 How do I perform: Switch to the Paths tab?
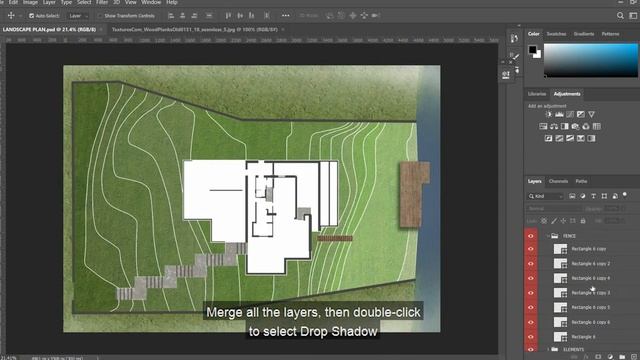(x=581, y=181)
